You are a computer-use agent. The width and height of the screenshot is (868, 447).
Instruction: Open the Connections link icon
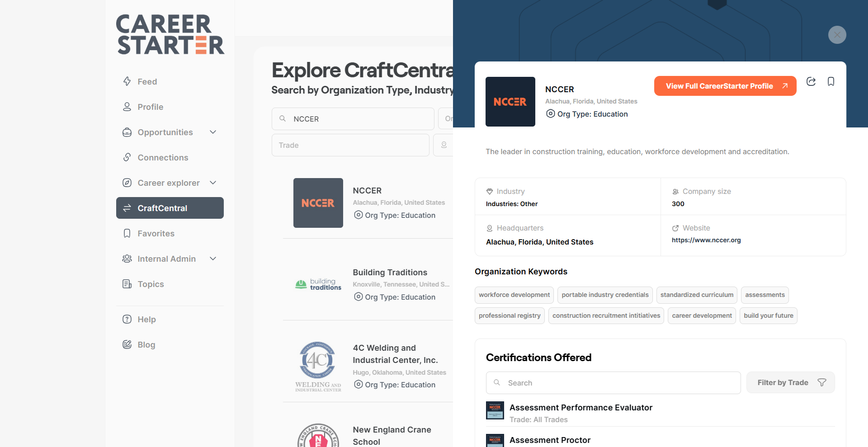tap(127, 158)
